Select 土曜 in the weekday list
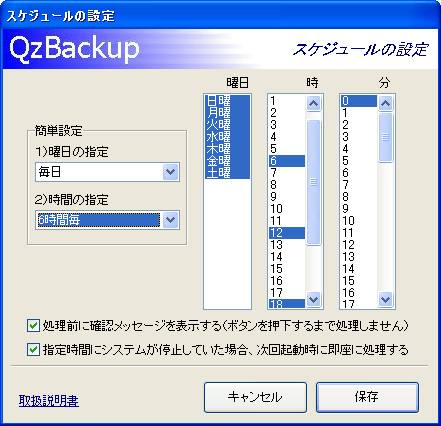 [227, 173]
